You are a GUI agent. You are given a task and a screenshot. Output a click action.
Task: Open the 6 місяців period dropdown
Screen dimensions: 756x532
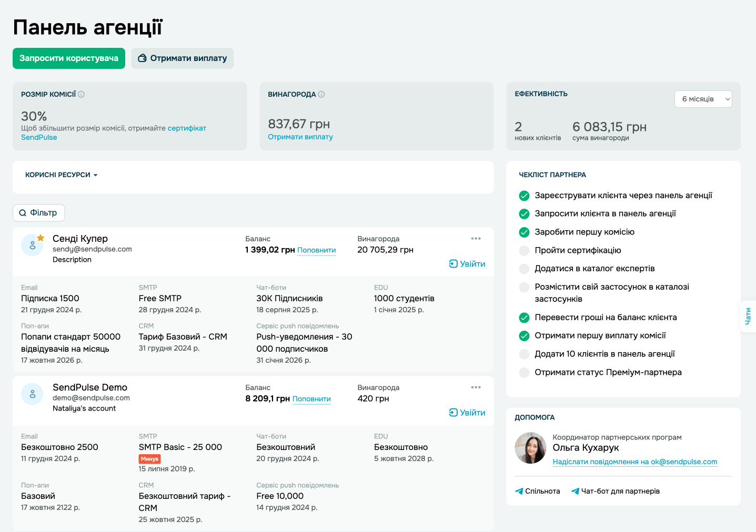pyautogui.click(x=703, y=99)
